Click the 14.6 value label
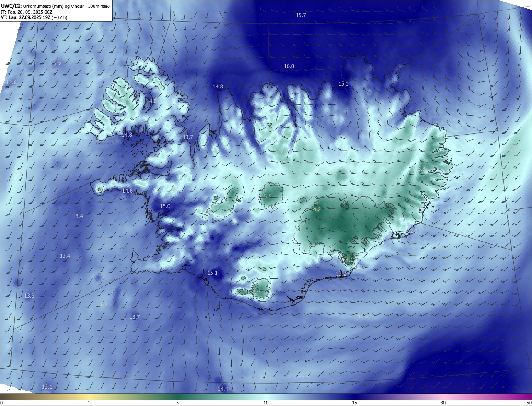 click(x=127, y=191)
